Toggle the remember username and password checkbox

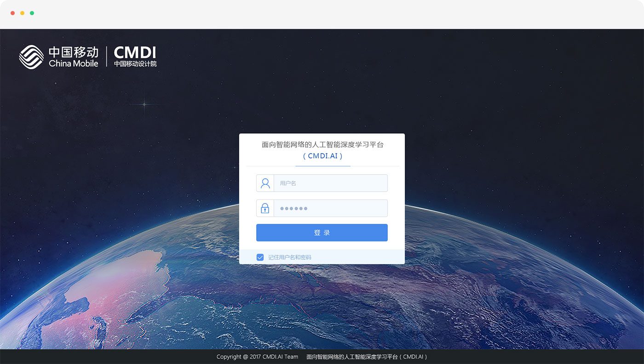click(x=260, y=257)
